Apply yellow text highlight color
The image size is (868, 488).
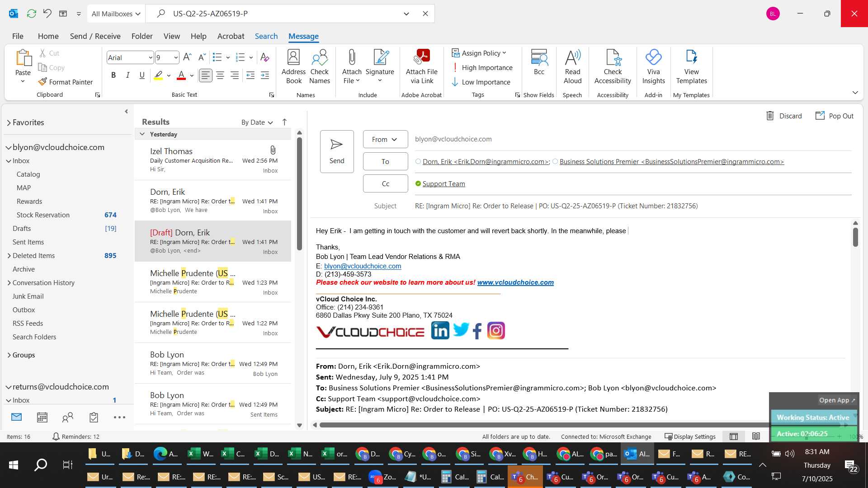coord(158,75)
